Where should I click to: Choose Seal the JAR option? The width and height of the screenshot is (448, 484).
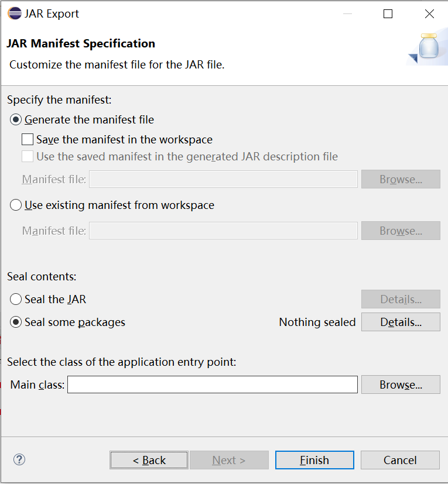pos(16,300)
